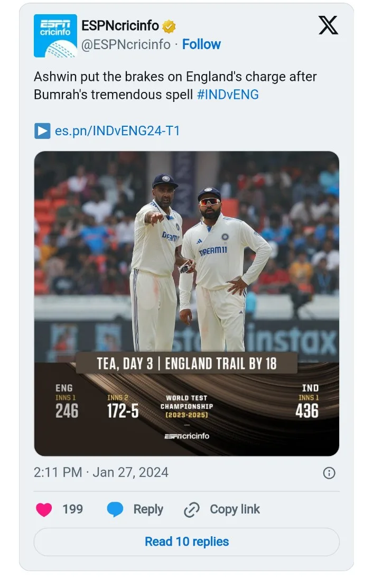The width and height of the screenshot is (373, 588).
Task: Click the info icon beside the timestamp
Action: pos(329,473)
